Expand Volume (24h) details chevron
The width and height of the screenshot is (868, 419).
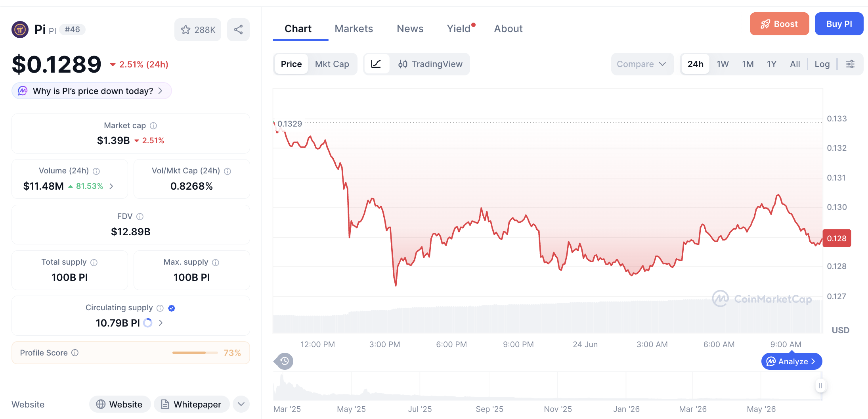click(x=111, y=186)
